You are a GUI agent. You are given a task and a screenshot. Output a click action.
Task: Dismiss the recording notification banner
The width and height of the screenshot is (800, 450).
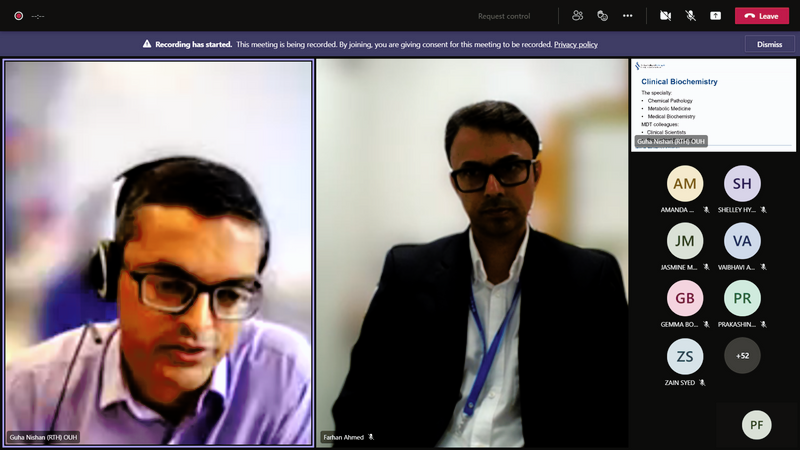pyautogui.click(x=769, y=44)
